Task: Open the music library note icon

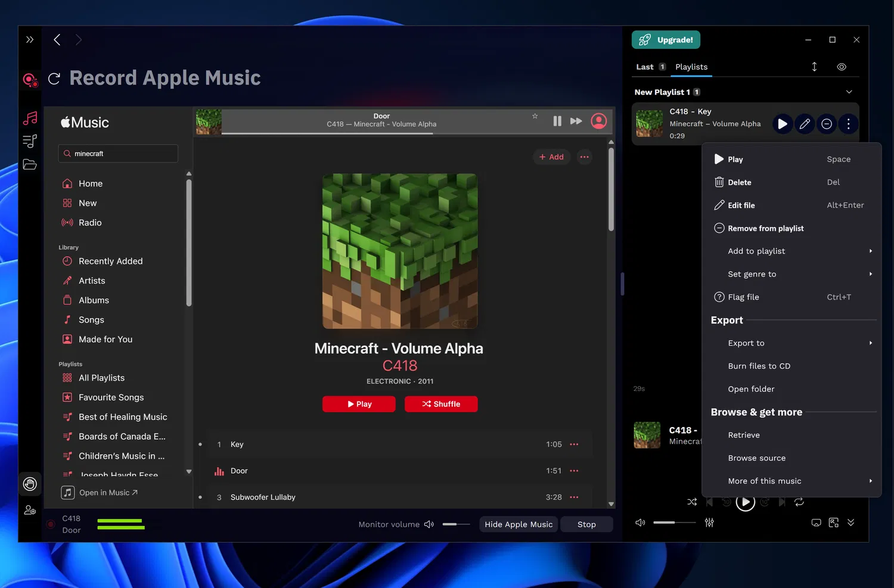Action: [30, 118]
